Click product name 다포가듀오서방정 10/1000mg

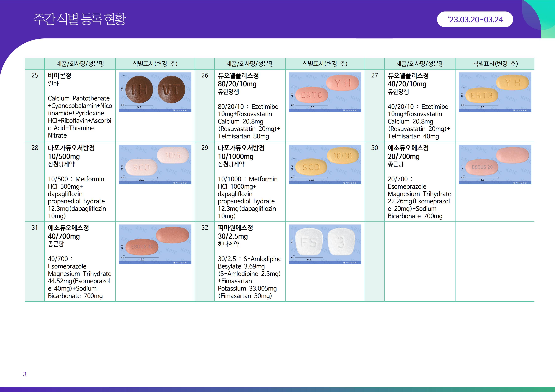click(x=241, y=152)
